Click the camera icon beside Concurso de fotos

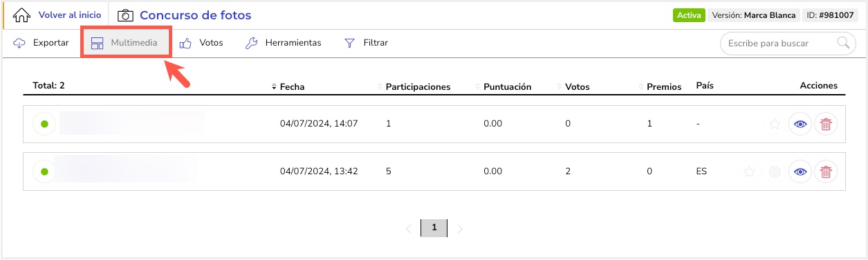tap(125, 15)
